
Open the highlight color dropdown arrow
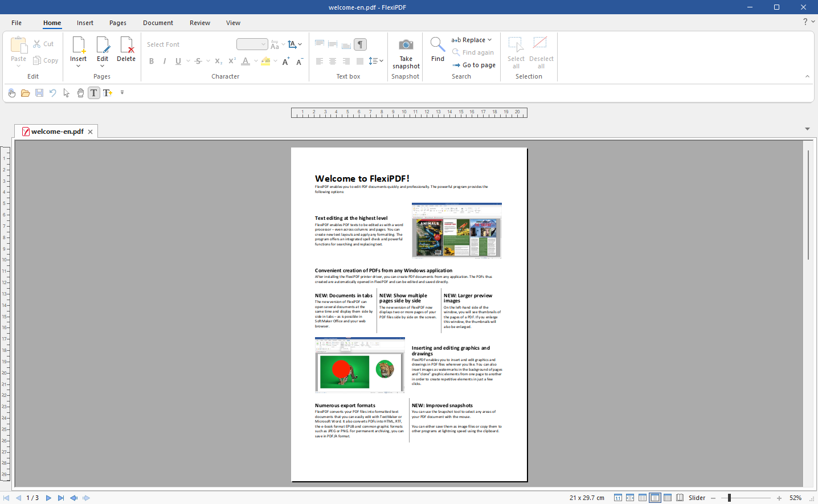[x=276, y=61]
